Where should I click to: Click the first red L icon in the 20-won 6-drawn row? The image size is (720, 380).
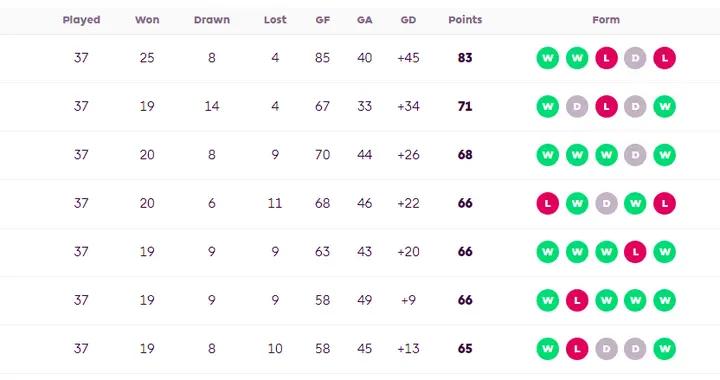[548, 203]
